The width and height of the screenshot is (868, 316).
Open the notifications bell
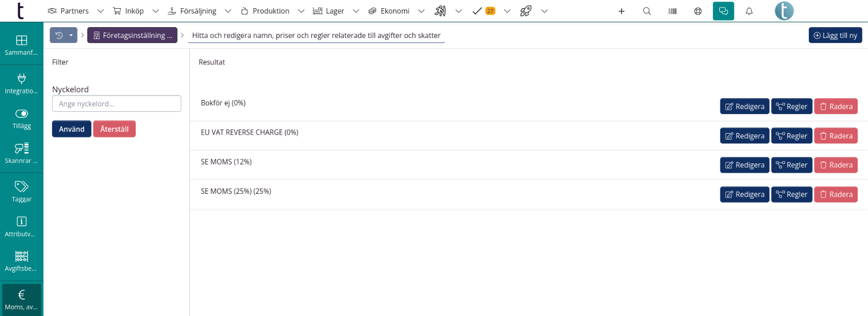coord(749,11)
